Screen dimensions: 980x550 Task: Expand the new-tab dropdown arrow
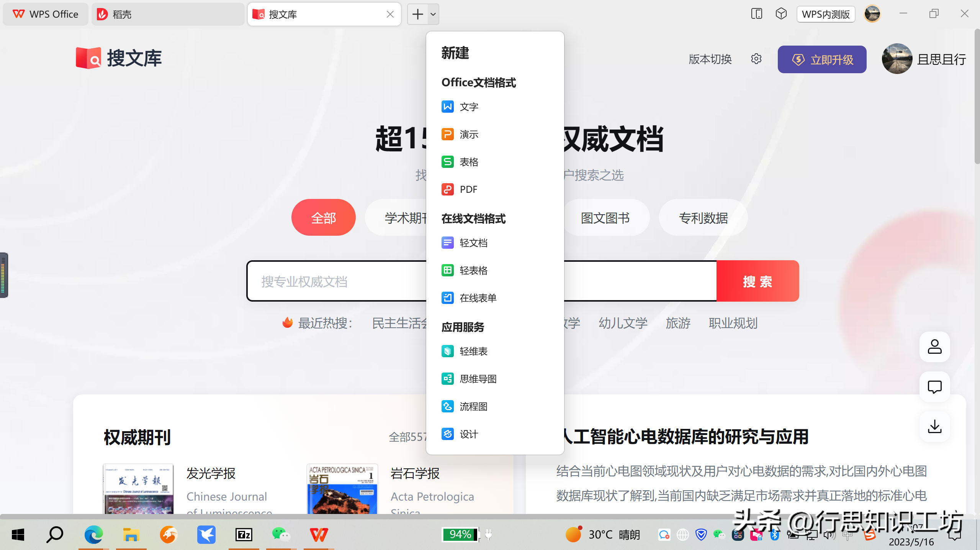[x=433, y=15]
